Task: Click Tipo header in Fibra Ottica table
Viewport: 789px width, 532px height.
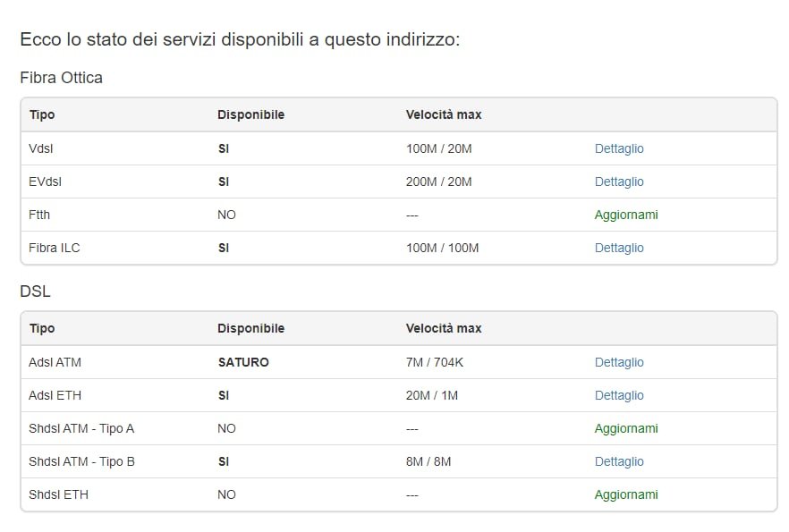Action: pos(42,114)
